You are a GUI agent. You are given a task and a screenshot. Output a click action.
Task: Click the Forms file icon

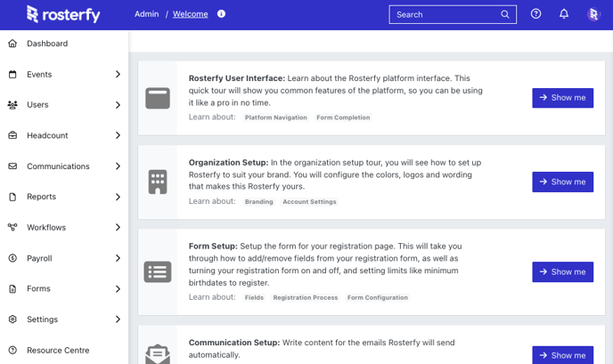click(x=12, y=288)
